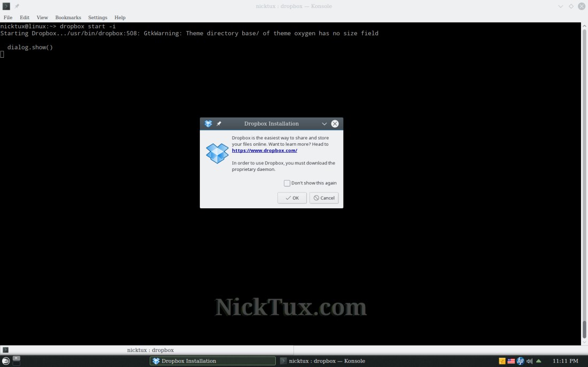This screenshot has height=367, width=588.
Task: Click the Konsole icon in the window titlebar
Action: pyautogui.click(x=6, y=6)
